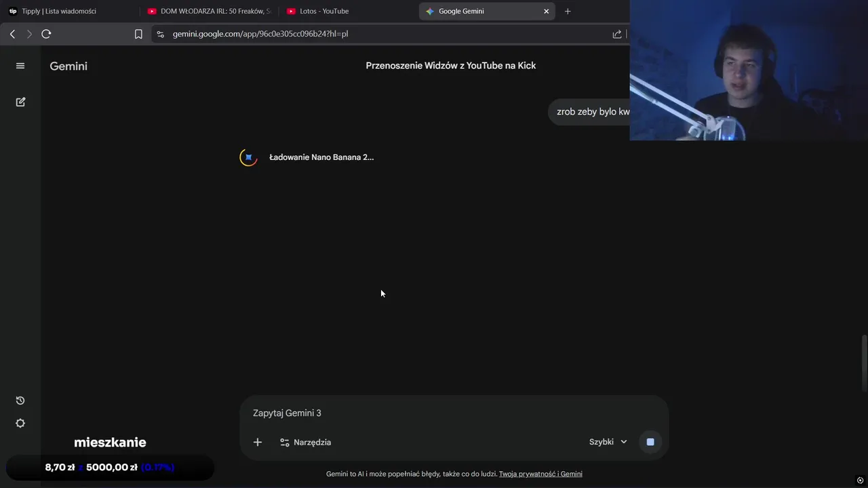Click the page vertical scrollbar
The width and height of the screenshot is (868, 488).
(x=864, y=363)
